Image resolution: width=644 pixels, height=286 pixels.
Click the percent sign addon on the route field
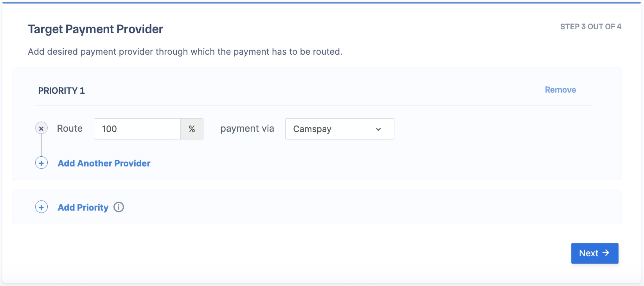coord(192,129)
